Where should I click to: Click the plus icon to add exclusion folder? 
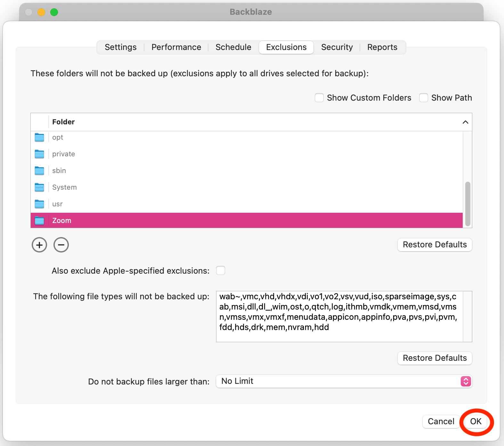[x=39, y=245]
